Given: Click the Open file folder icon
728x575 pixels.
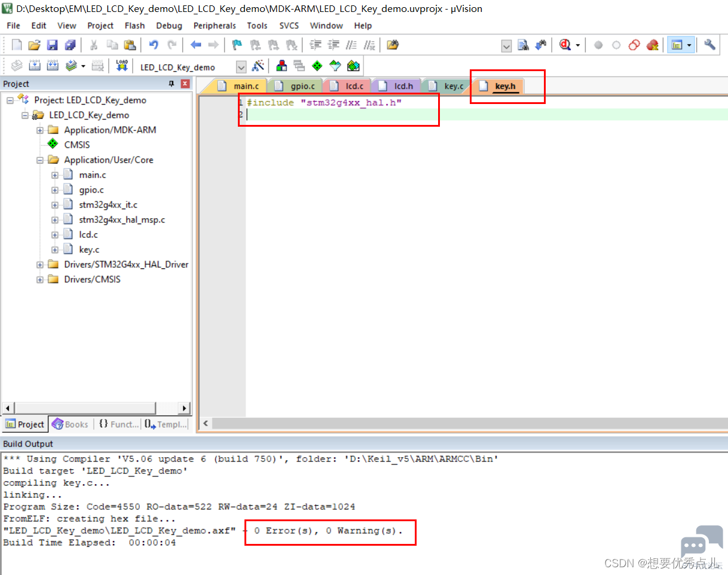Looking at the screenshot, I should (34, 45).
